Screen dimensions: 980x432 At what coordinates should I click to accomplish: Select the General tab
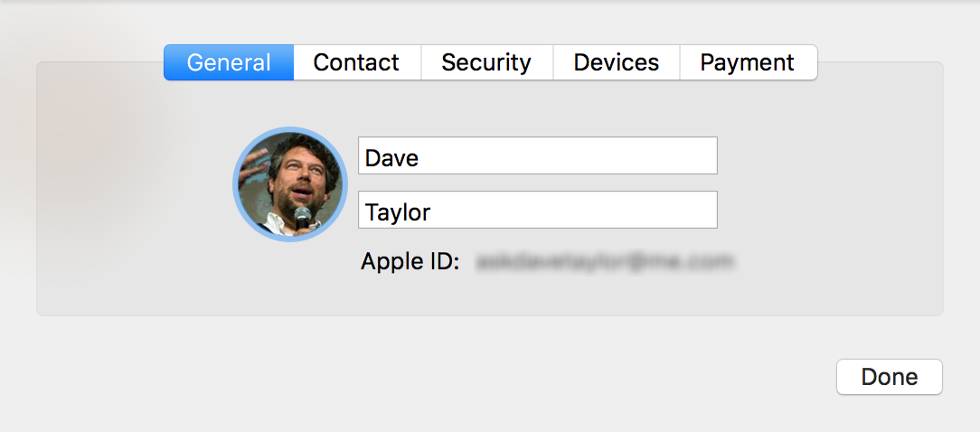pos(229,62)
